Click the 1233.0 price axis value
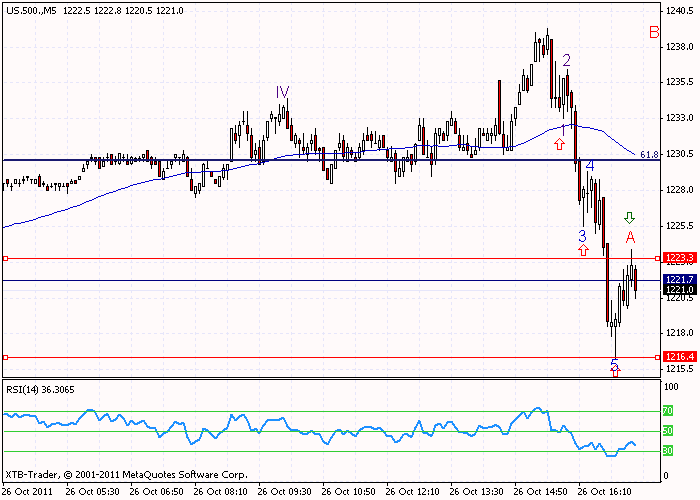This screenshot has width=700, height=500. tap(679, 118)
